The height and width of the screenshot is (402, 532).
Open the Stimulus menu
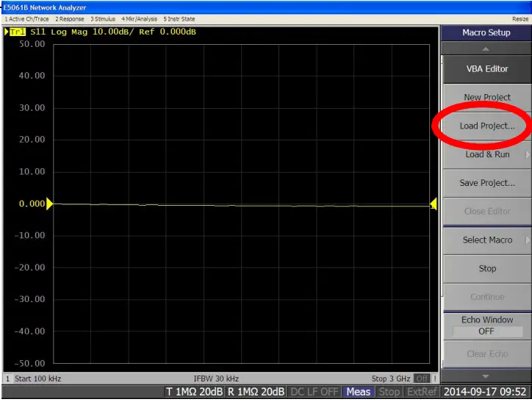[x=103, y=19]
